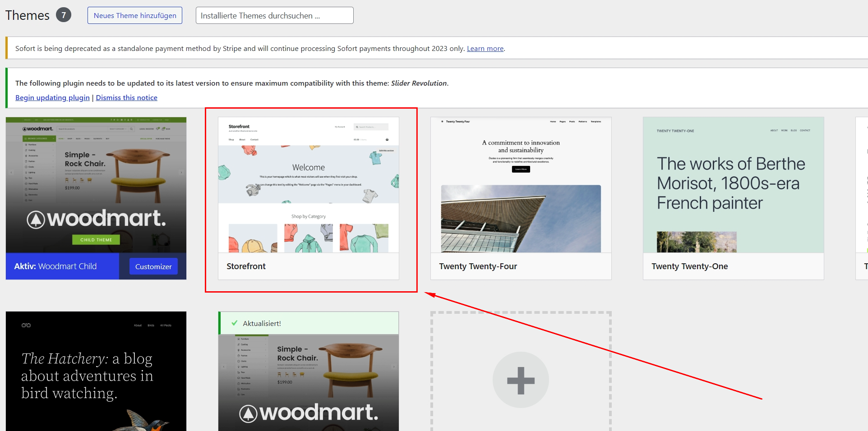Click the 'Twenty Twenty-One' theme name
The width and height of the screenshot is (868, 431).
tap(690, 266)
